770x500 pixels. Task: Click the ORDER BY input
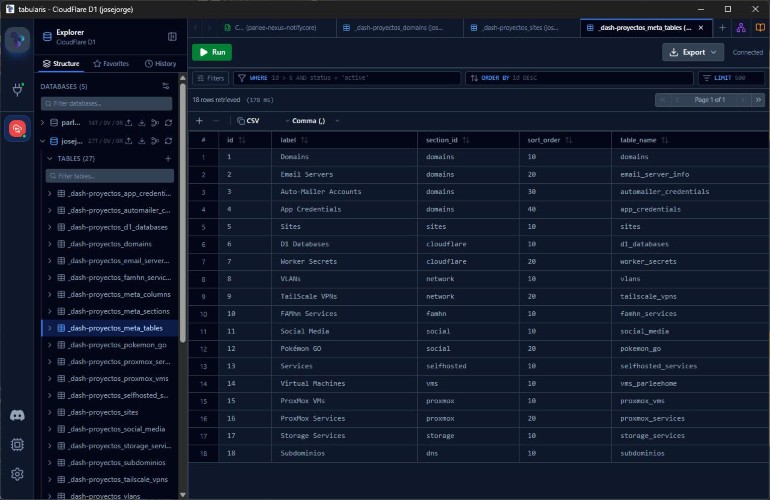579,78
